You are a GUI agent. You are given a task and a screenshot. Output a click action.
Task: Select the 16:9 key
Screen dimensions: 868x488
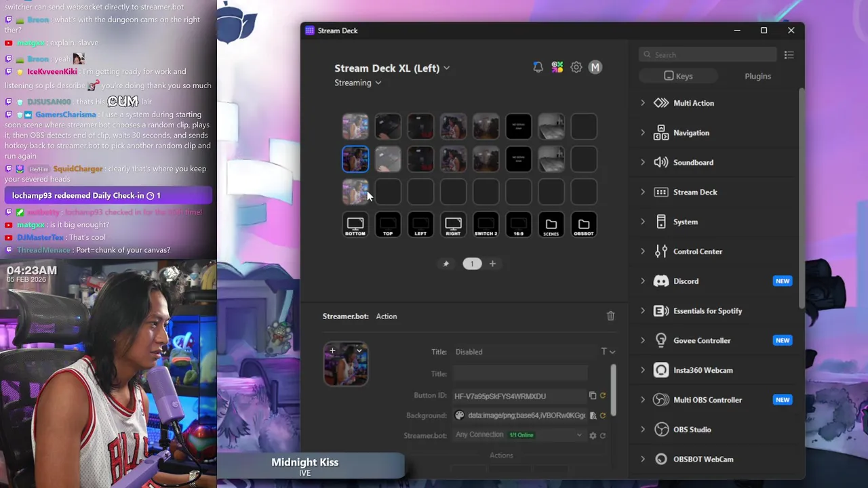click(x=518, y=225)
